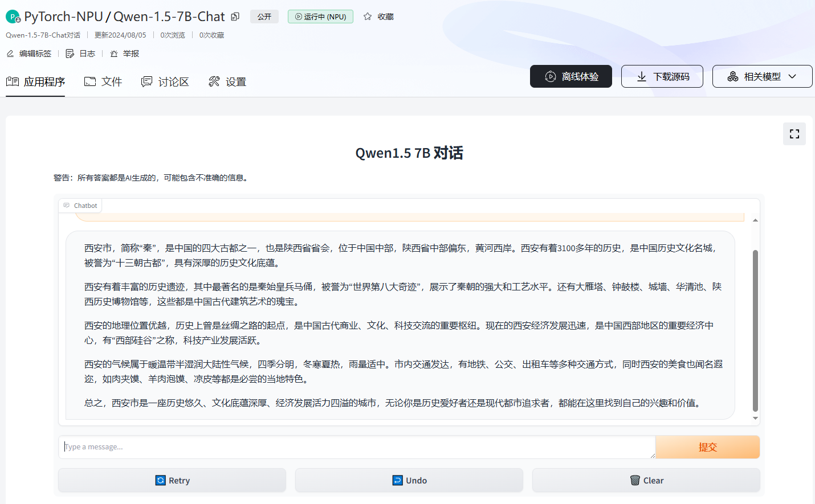Click the trash can Clear icon
815x504 pixels.
coord(635,480)
